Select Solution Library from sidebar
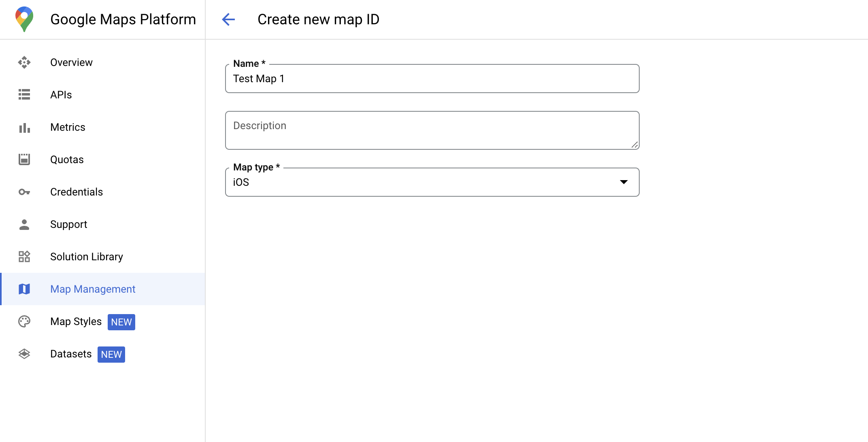 pyautogui.click(x=86, y=257)
